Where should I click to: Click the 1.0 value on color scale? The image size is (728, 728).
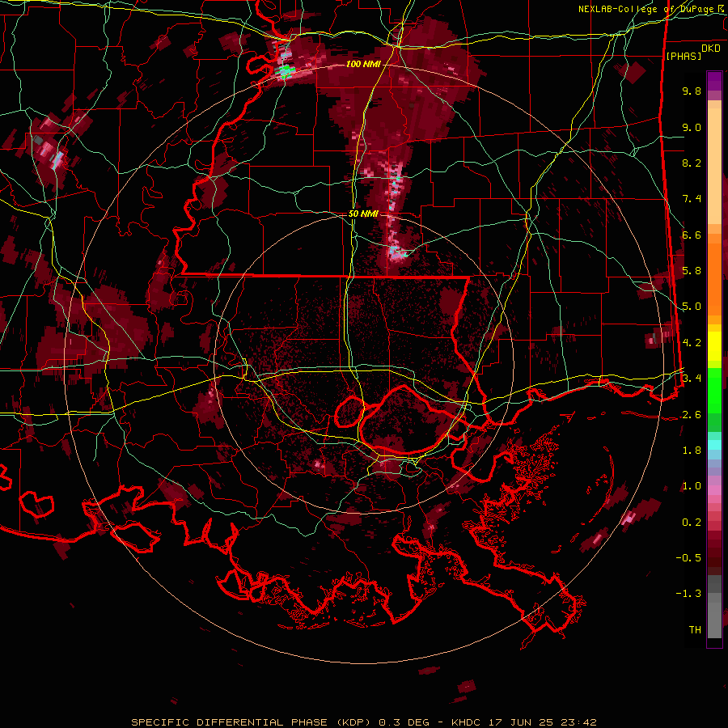click(692, 486)
